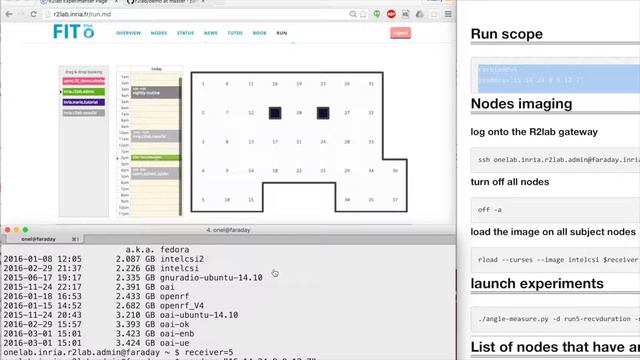Viewport: 640px width, 360px height.
Task: Select the pink slice in drag & drop booking
Action: coord(84,81)
